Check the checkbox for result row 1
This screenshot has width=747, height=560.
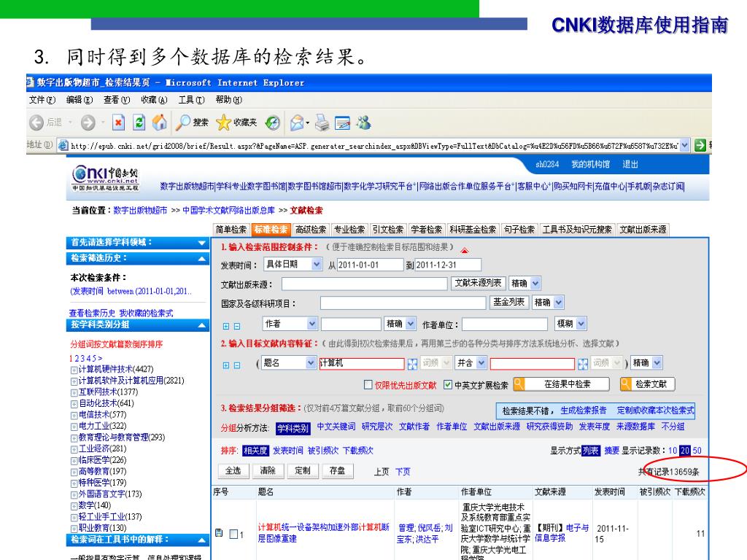[233, 534]
